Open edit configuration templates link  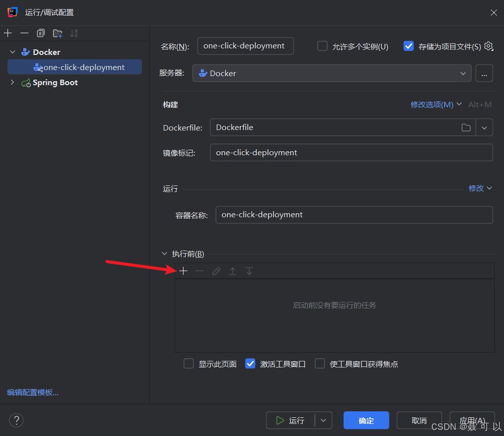(x=32, y=392)
